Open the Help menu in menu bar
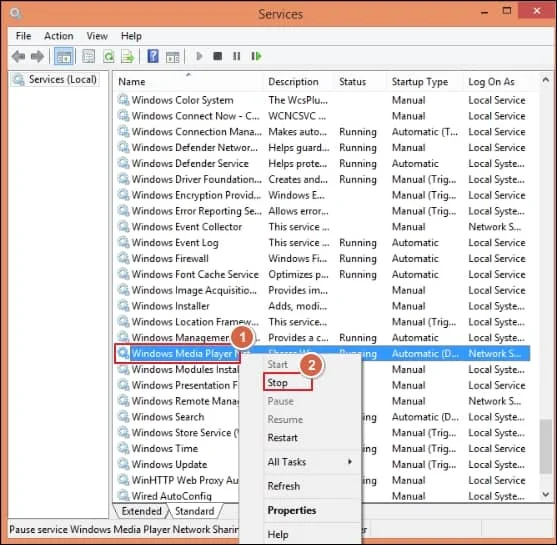 coord(131,36)
